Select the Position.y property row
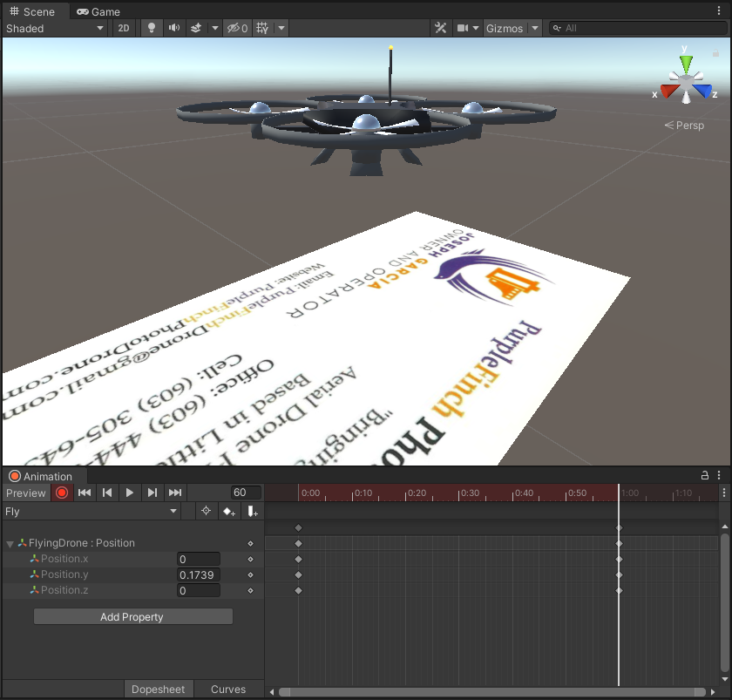Screen dimensions: 732x700 tap(133, 574)
